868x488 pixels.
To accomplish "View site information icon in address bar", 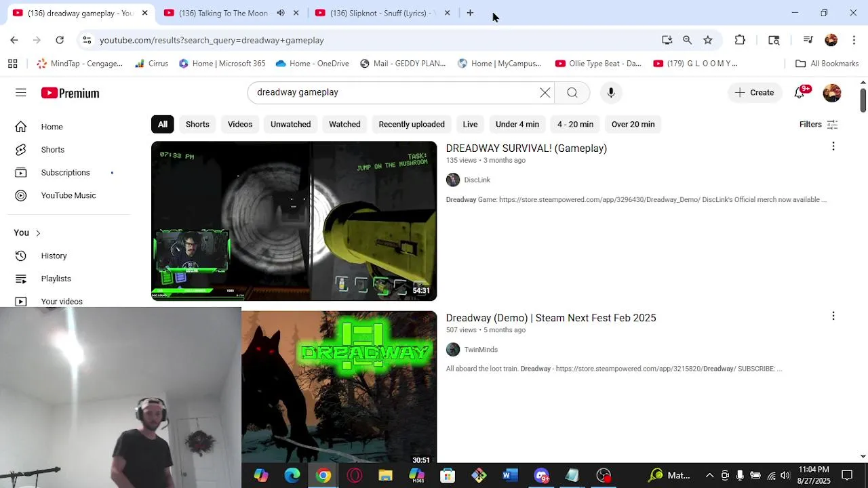I will tap(87, 40).
